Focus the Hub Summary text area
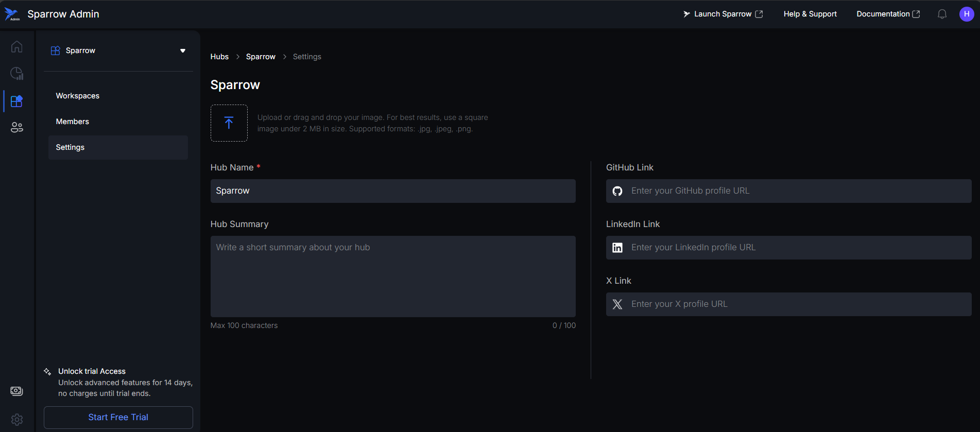 [x=392, y=276]
